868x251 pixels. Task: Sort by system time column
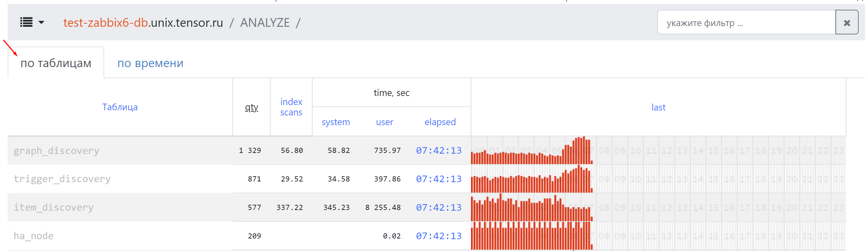(336, 122)
